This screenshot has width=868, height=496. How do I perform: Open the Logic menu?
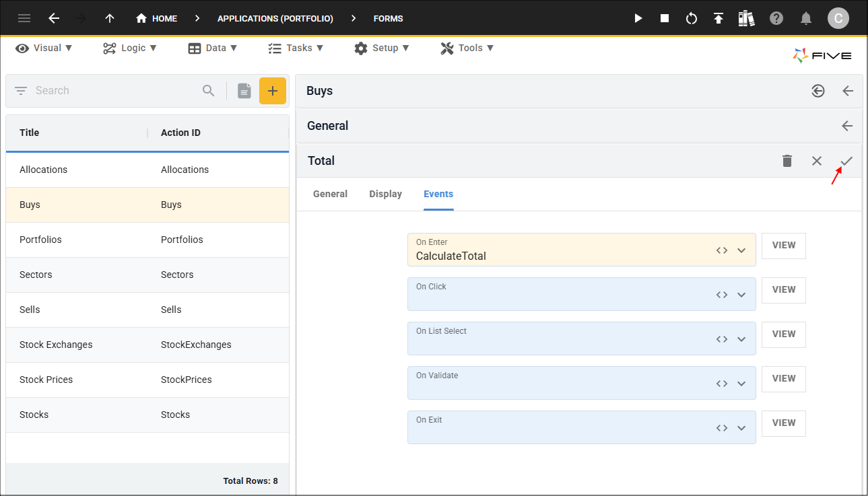click(x=130, y=48)
